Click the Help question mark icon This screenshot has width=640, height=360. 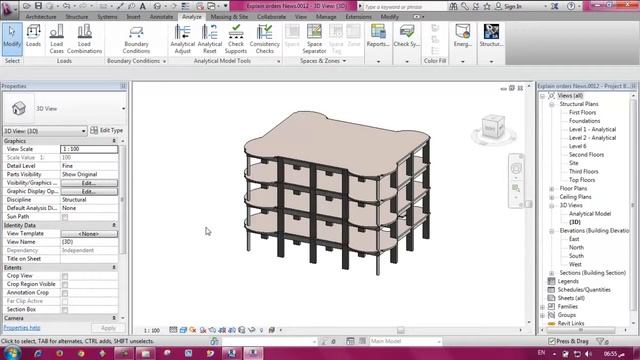571,6
